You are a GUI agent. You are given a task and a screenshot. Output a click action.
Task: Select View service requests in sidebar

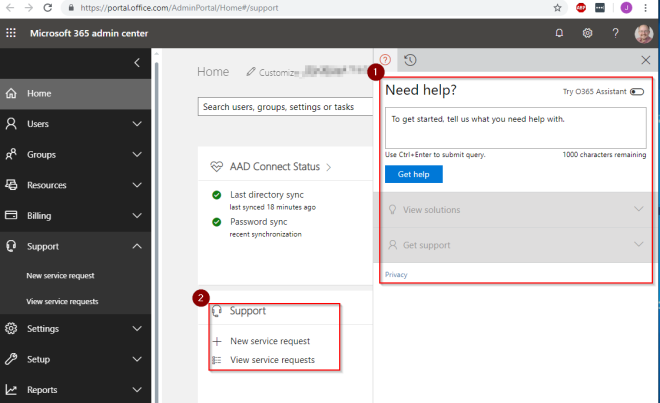point(62,302)
